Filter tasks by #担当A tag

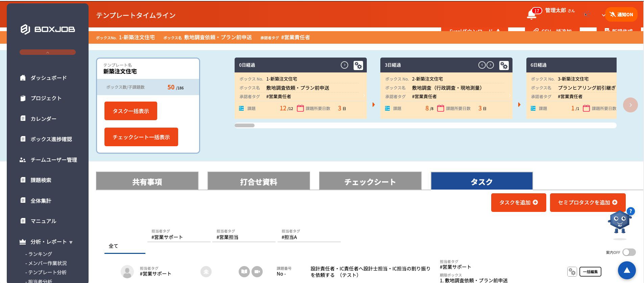(x=309, y=235)
